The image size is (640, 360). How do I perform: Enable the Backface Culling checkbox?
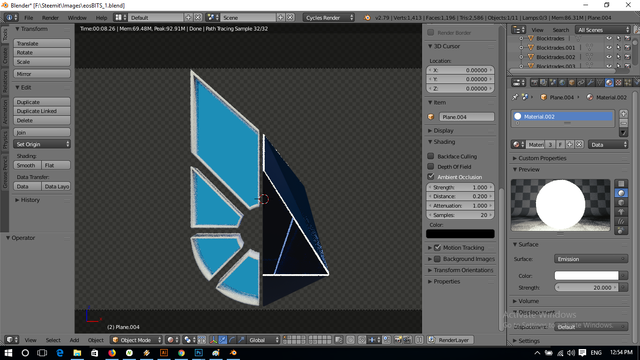431,156
